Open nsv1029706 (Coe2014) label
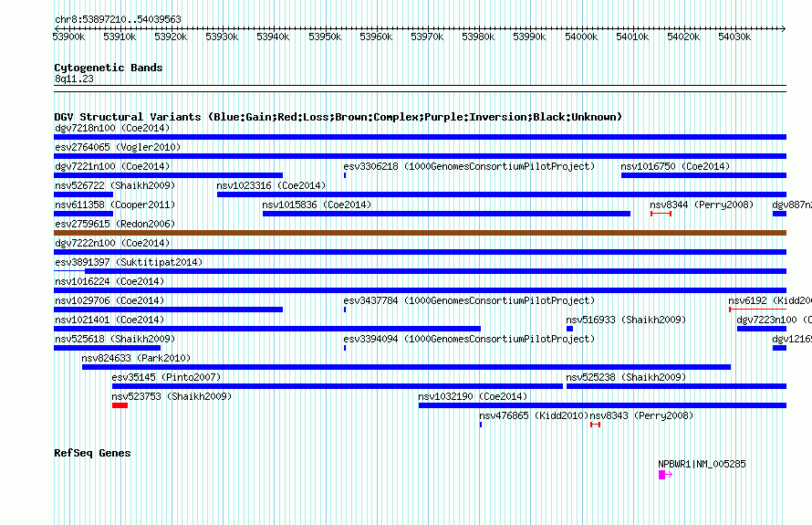 click(109, 300)
